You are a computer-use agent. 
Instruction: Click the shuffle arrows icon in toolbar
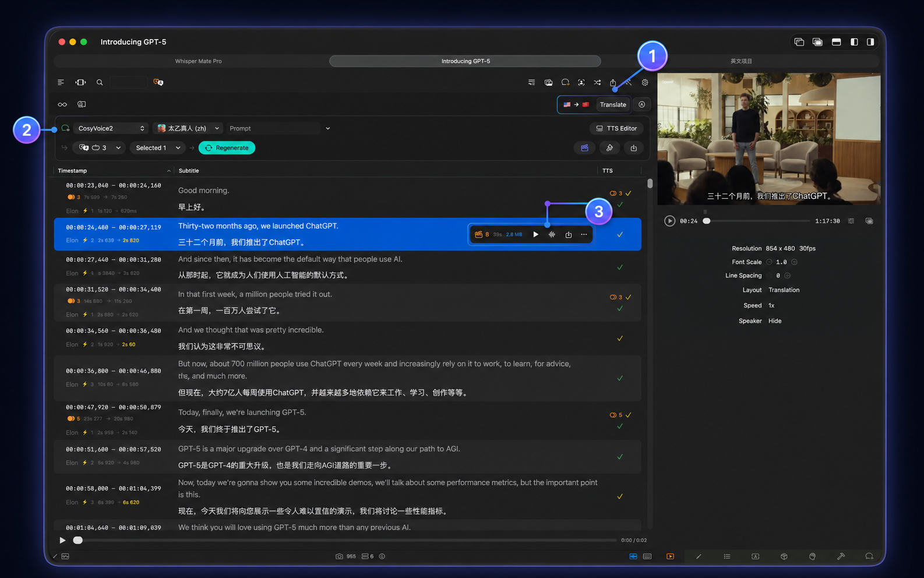point(597,83)
